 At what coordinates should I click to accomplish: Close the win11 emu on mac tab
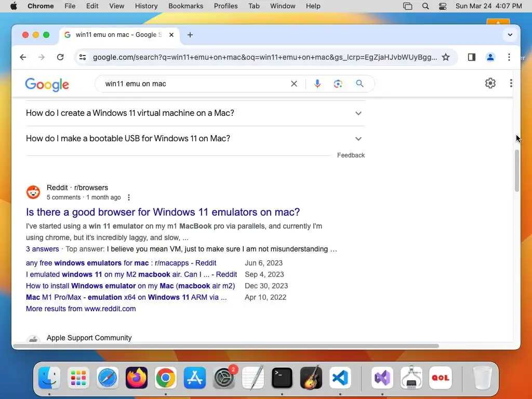tap(171, 35)
